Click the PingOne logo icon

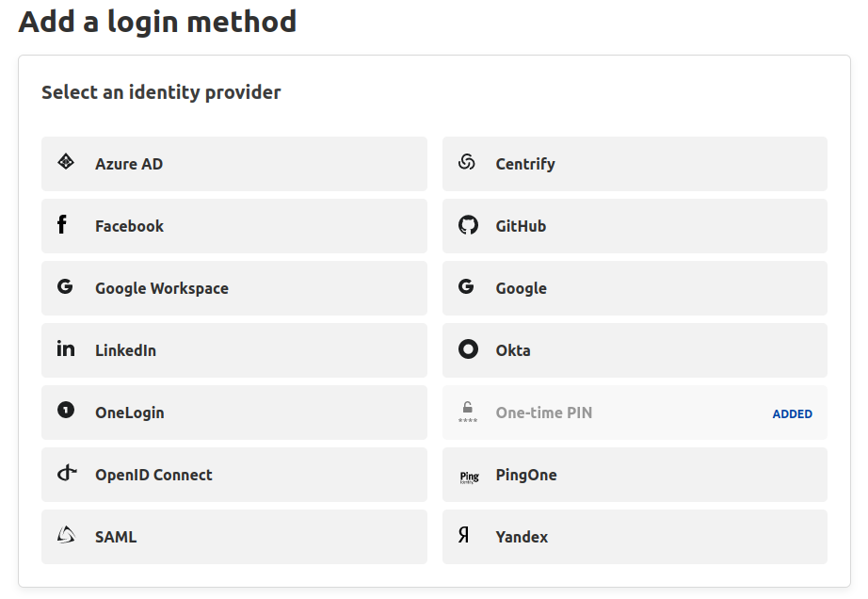(x=468, y=475)
